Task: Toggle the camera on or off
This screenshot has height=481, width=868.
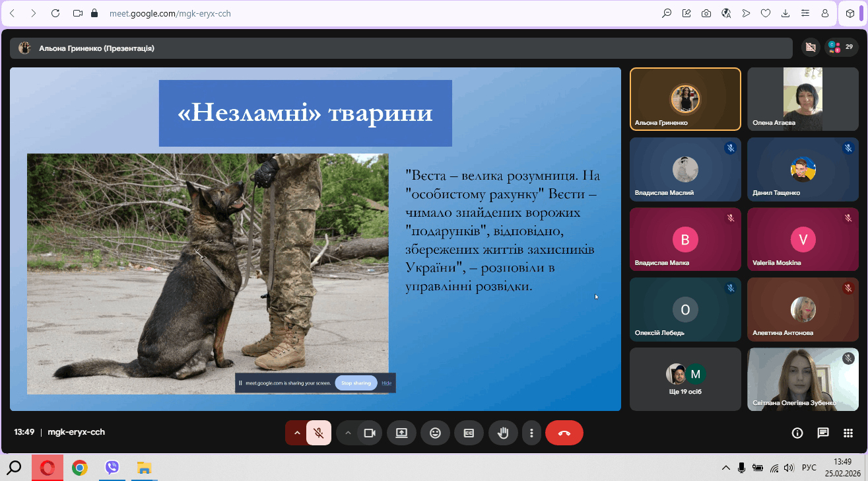Action: point(370,433)
